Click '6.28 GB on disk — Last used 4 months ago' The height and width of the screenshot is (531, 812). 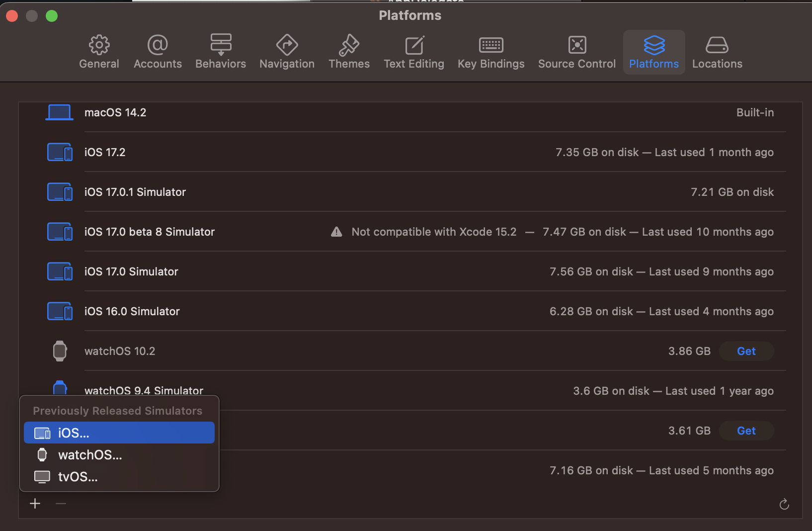[x=661, y=311]
